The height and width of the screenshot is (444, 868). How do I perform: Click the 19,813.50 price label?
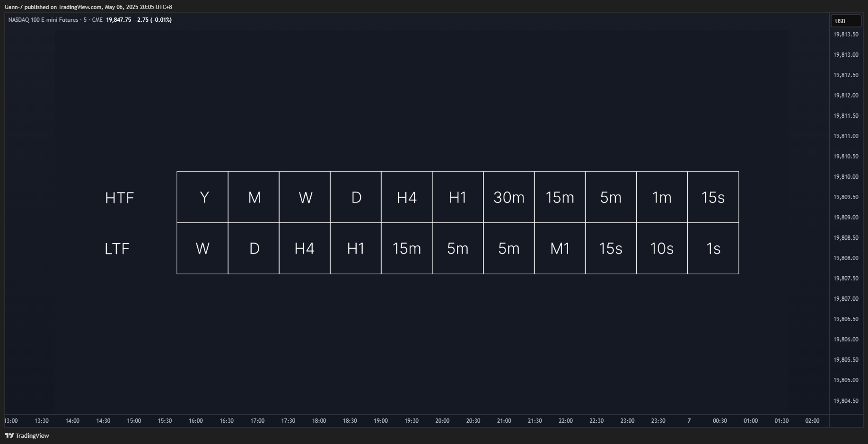[846, 35]
